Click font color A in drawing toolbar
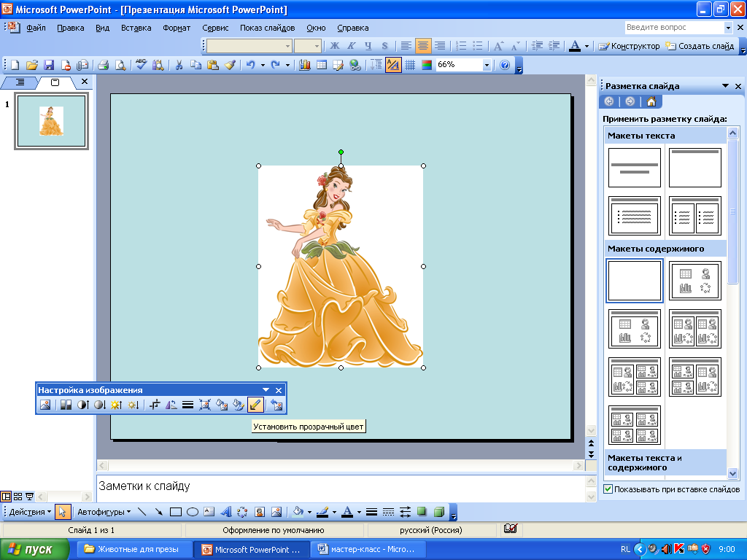 (x=347, y=512)
